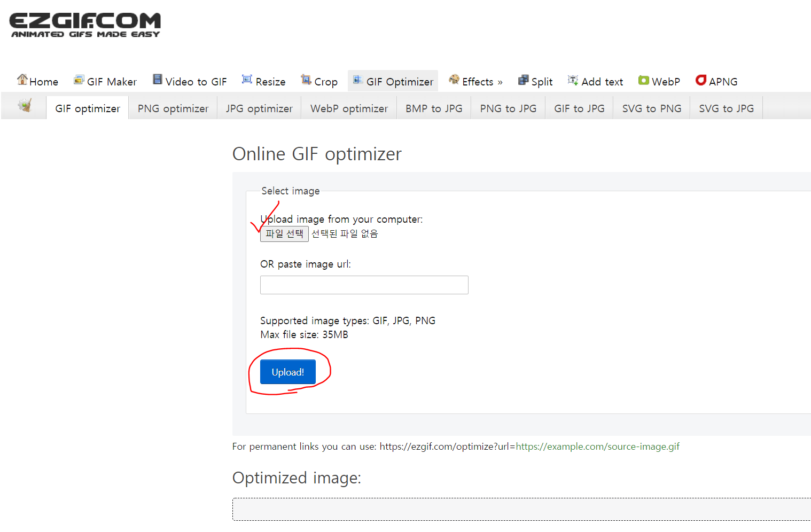Screen dimensions: 811x532
Task: Click the Crop tool icon
Action: coord(306,80)
